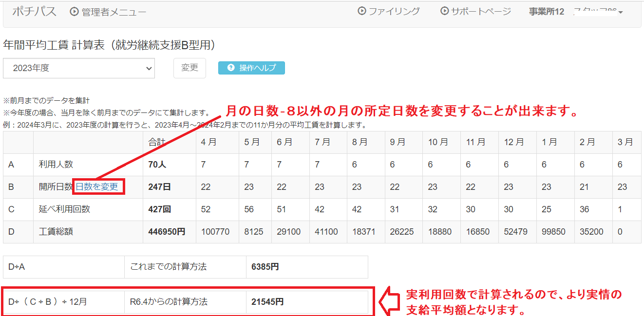Click the arrow icon beside 管理者メニュー
The height and width of the screenshot is (316, 644).
(x=74, y=12)
